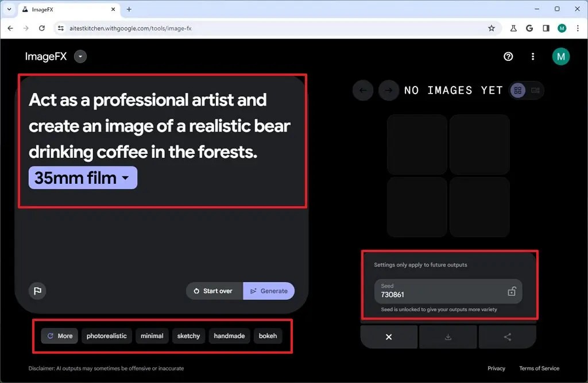Click the next arrow above the image grid
The width and height of the screenshot is (588, 383).
(388, 90)
